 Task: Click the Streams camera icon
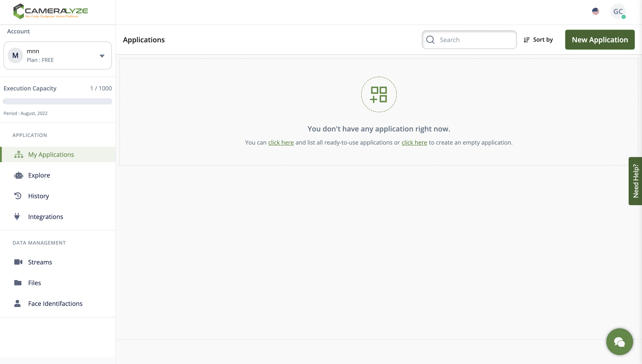(18, 262)
